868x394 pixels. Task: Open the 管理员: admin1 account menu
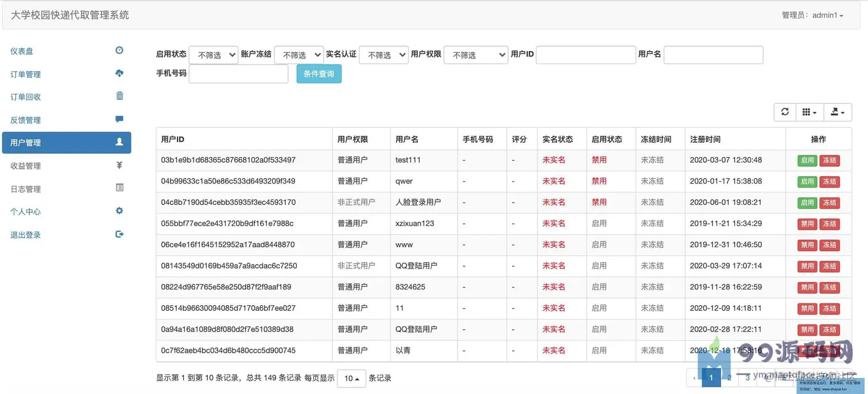tap(812, 15)
